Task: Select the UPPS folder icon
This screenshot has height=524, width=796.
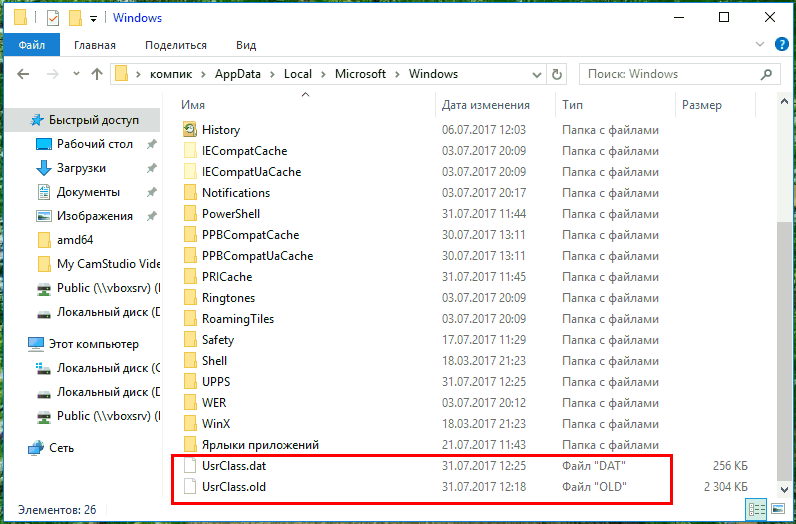Action: point(190,382)
